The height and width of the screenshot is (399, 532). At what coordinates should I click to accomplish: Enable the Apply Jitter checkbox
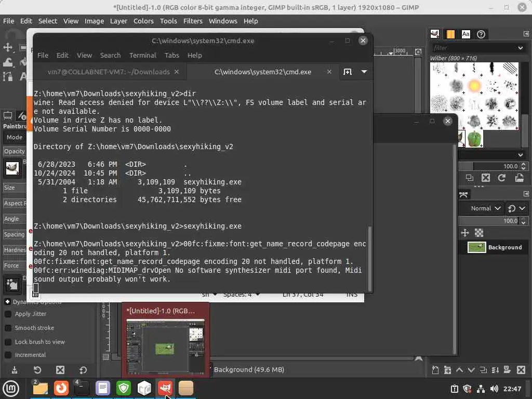(8, 314)
